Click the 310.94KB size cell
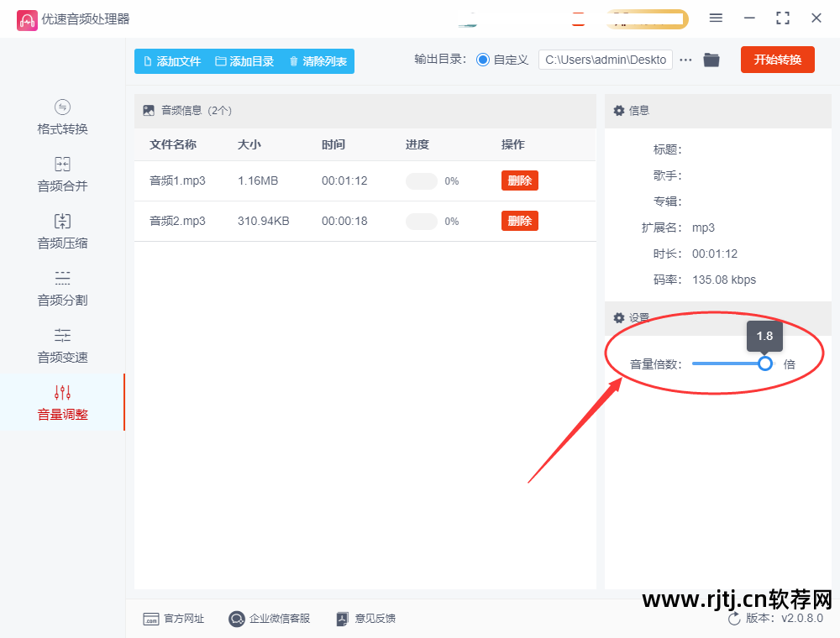 tap(264, 221)
